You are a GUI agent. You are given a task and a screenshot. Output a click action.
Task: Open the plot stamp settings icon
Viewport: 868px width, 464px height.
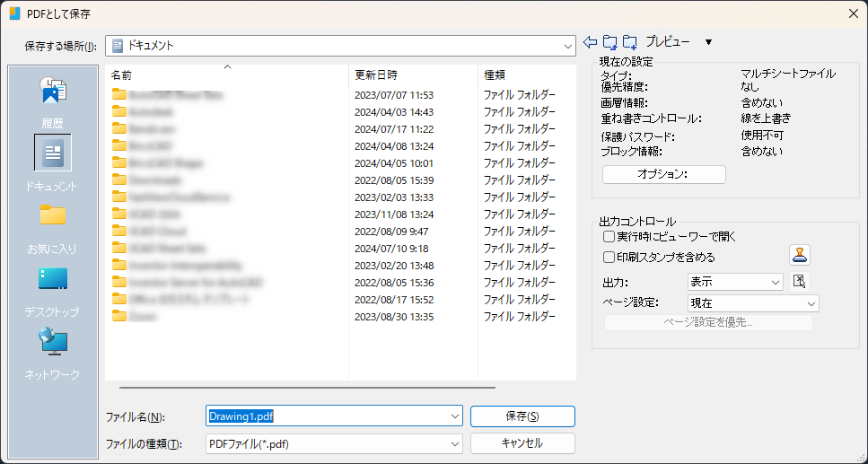800,256
